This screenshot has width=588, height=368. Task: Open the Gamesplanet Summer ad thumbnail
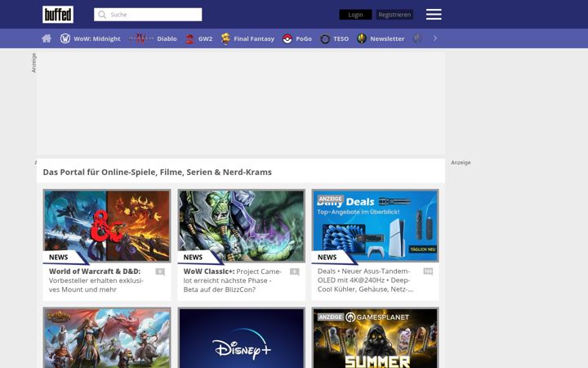pos(376,338)
